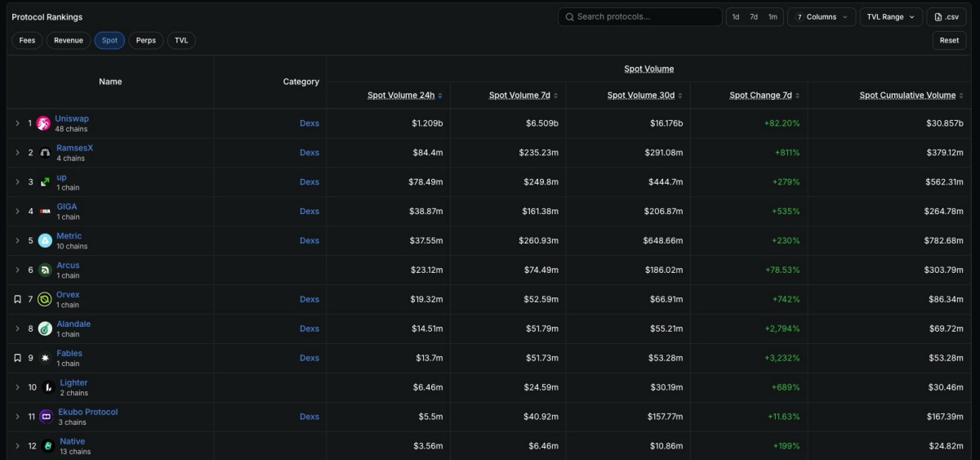Expand the Arcus row

pos(17,270)
